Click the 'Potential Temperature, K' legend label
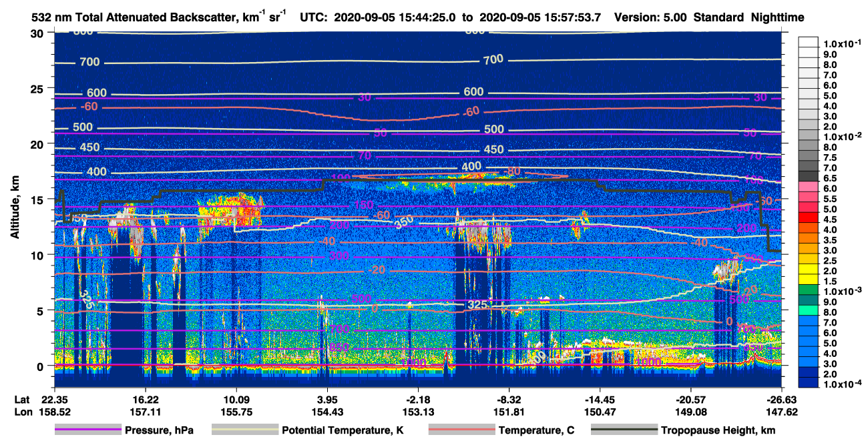 [343, 430]
